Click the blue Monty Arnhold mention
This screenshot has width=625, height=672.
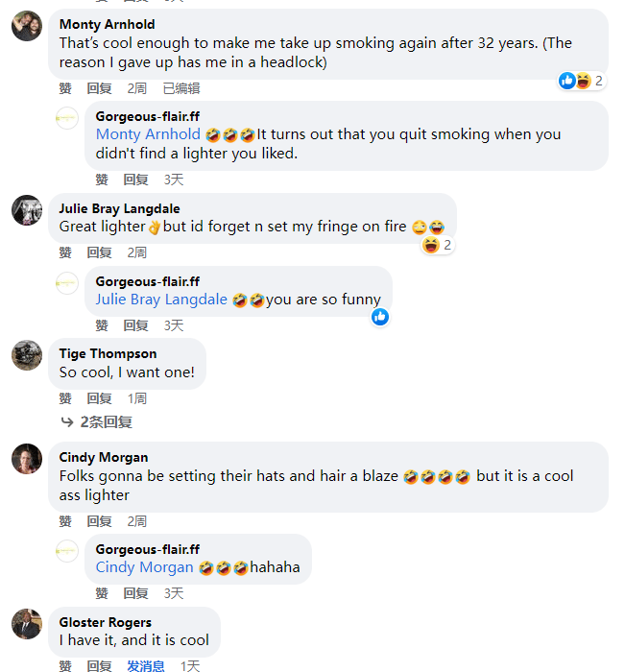click(x=148, y=134)
